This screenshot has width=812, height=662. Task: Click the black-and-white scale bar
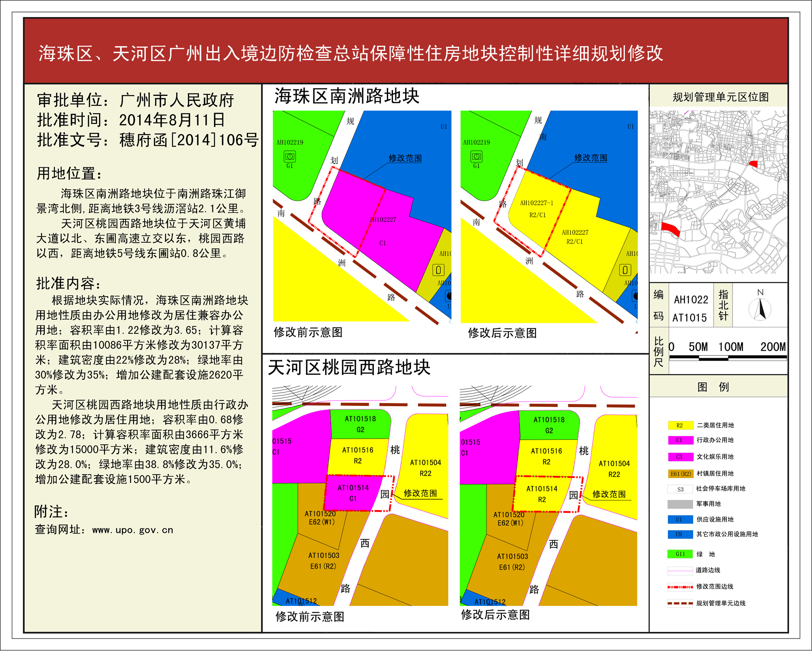728,358
